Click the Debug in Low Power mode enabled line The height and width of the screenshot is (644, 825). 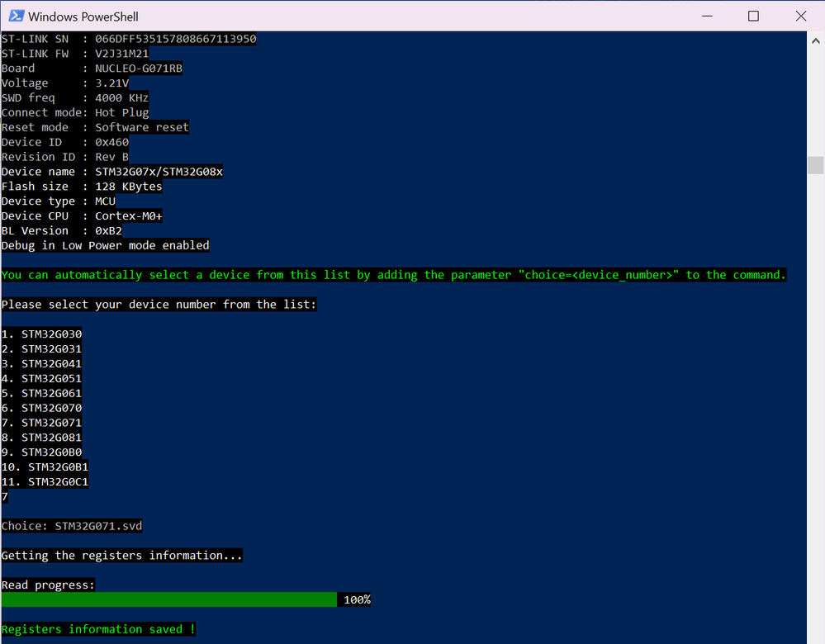[x=105, y=245]
